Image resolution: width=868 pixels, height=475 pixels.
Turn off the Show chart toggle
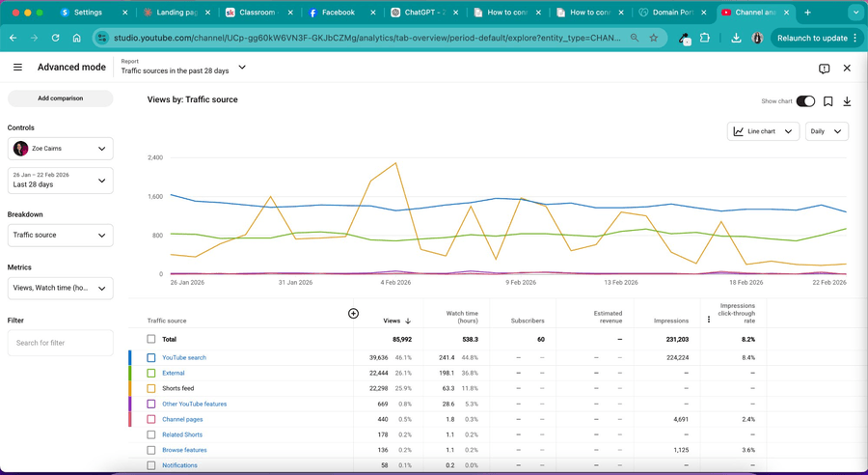tap(805, 101)
